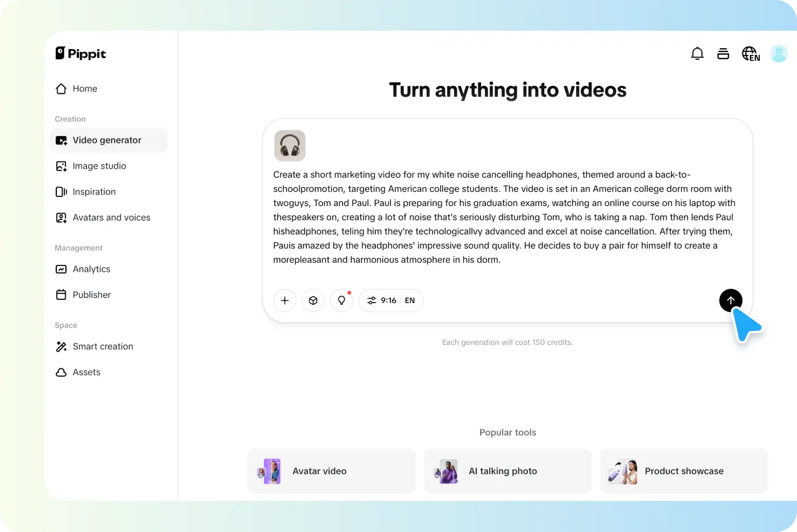Open video settings showing 9:16
The height and width of the screenshot is (532, 797).
click(x=383, y=300)
